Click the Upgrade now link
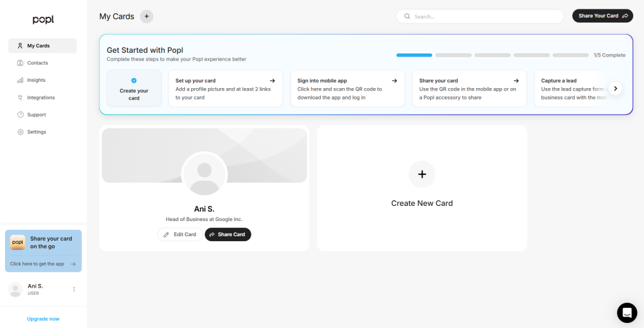This screenshot has width=644, height=328. (x=43, y=319)
